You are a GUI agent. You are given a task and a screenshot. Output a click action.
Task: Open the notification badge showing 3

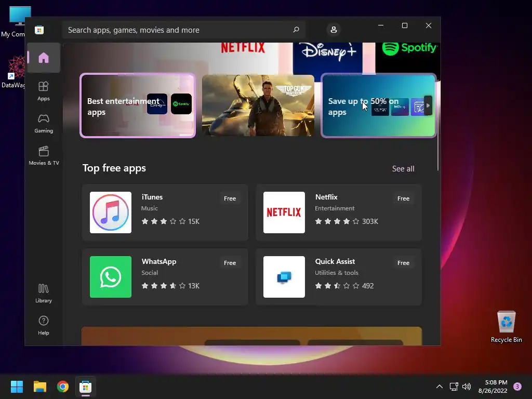coord(517,387)
